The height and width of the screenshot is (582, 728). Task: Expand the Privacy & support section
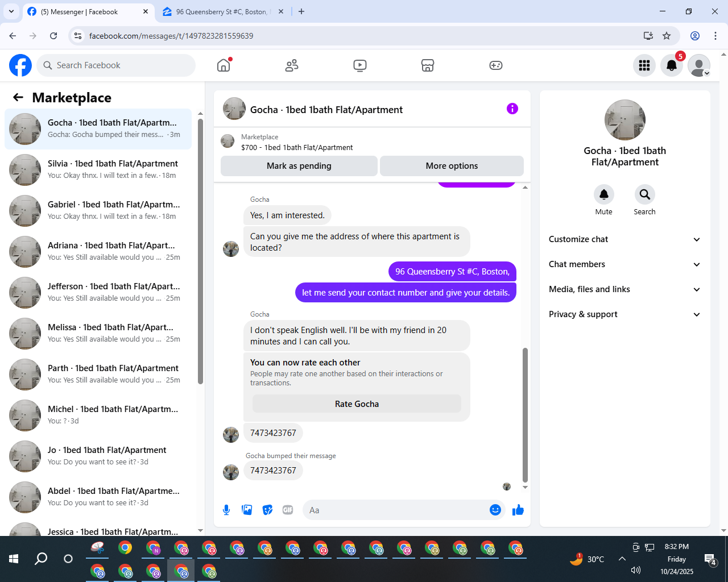coord(624,314)
